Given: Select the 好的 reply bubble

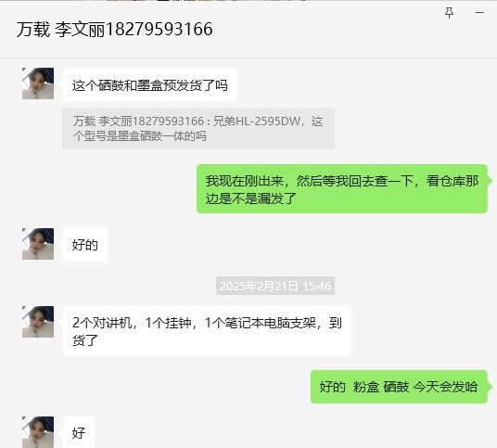Looking at the screenshot, I should pyautogui.click(x=85, y=245).
